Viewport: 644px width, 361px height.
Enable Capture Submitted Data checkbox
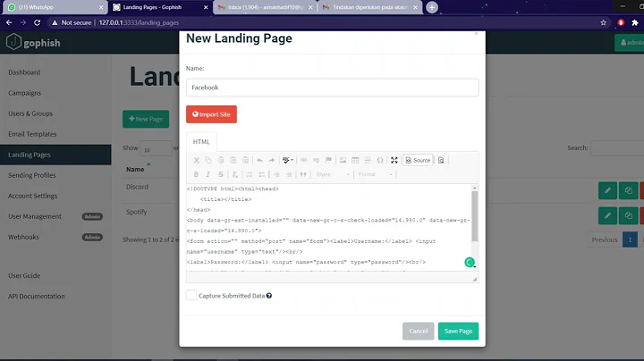tap(191, 296)
